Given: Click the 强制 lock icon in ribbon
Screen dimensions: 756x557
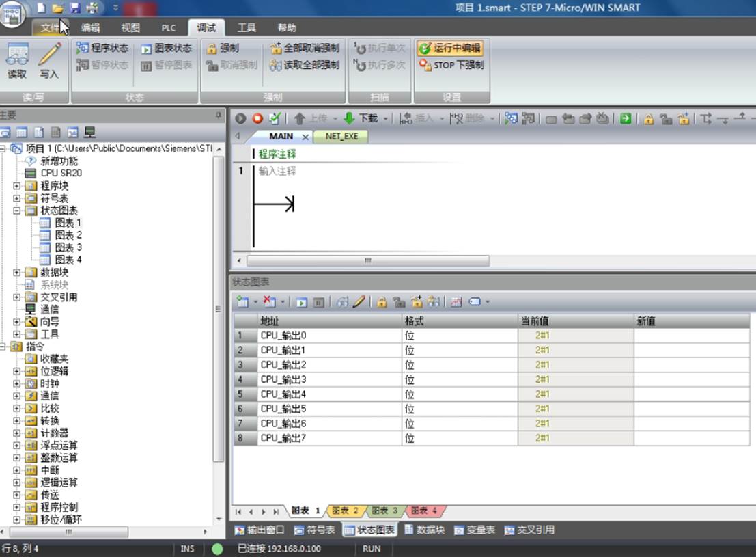Looking at the screenshot, I should 222,48.
